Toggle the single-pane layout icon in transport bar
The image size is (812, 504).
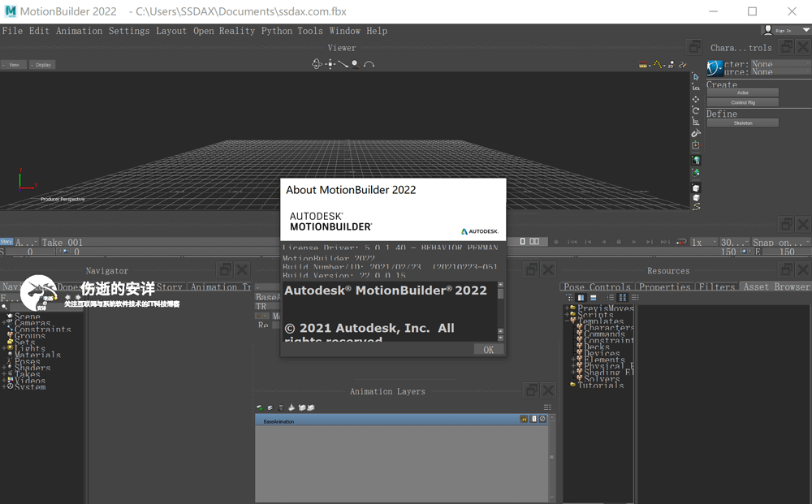[x=522, y=242]
